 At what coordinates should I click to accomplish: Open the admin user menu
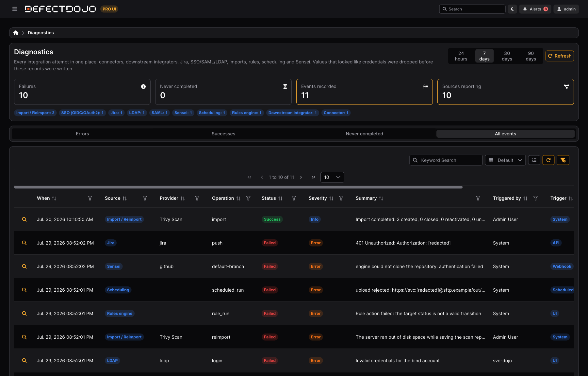click(566, 9)
